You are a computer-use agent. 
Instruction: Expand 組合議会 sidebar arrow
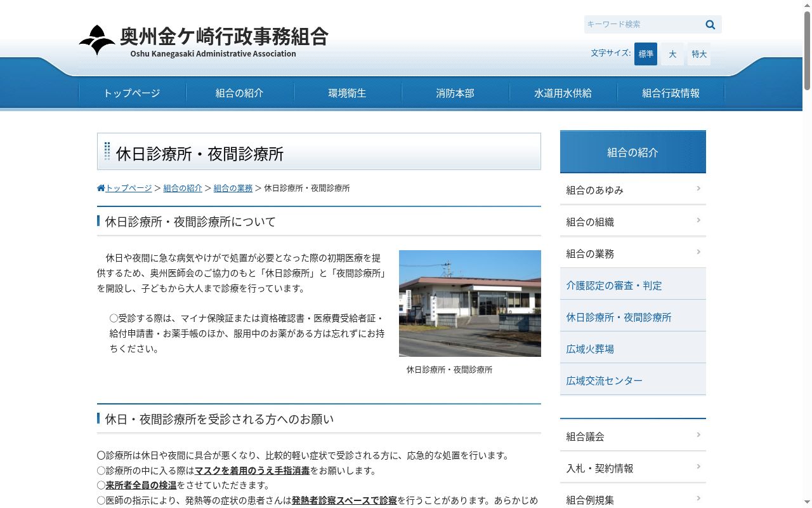pyautogui.click(x=698, y=435)
